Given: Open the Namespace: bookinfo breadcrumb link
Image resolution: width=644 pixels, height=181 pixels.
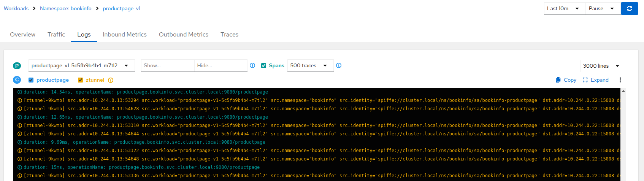Looking at the screenshot, I should (65, 8).
